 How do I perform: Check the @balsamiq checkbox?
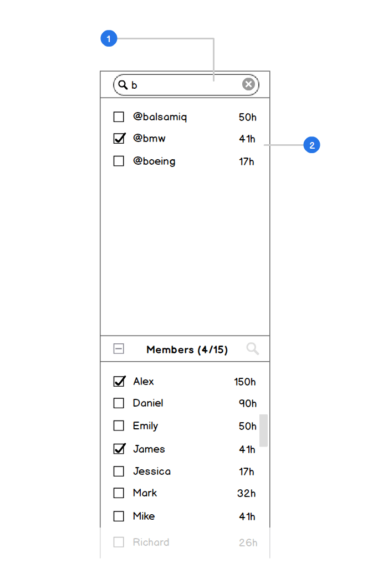[x=119, y=117]
